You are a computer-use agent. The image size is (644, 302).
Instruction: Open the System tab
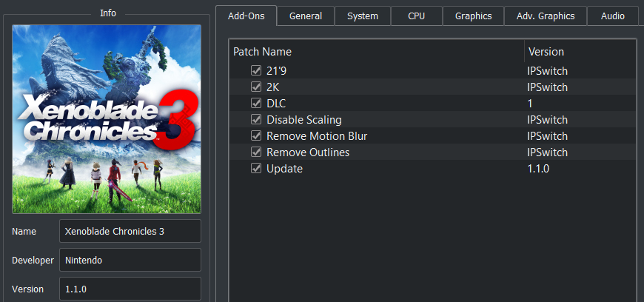(x=363, y=16)
